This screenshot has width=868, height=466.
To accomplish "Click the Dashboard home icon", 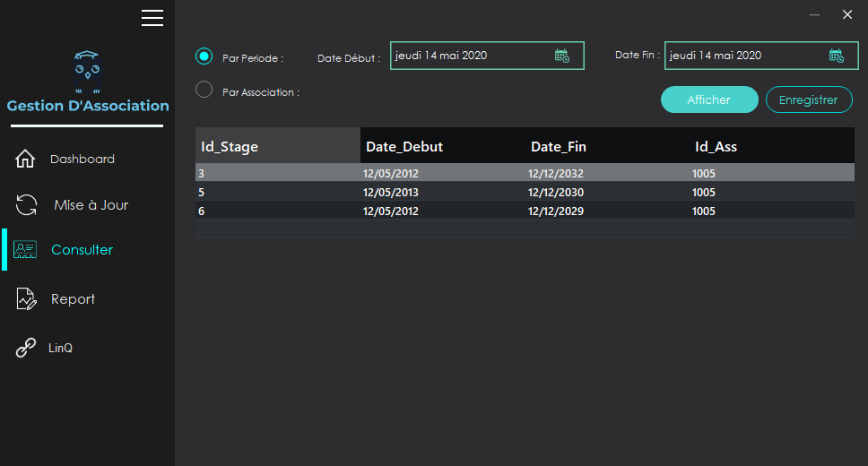I will coord(26,160).
